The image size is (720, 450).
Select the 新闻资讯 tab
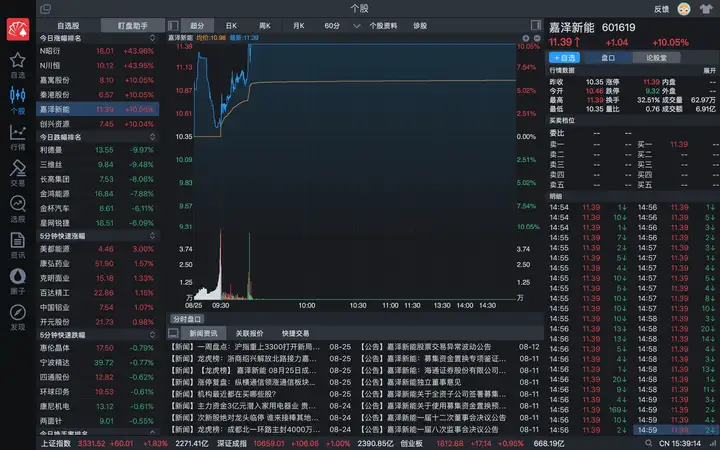203,333
